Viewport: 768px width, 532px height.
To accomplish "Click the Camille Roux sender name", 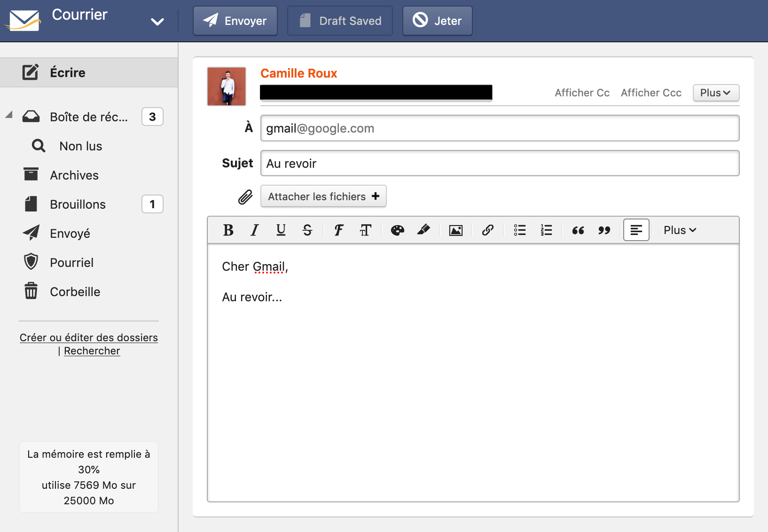I will (299, 73).
